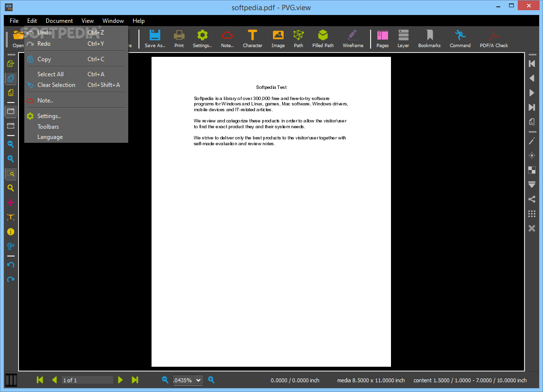Select the Path tool in toolbar
This screenshot has width=543, height=392.
299,38
